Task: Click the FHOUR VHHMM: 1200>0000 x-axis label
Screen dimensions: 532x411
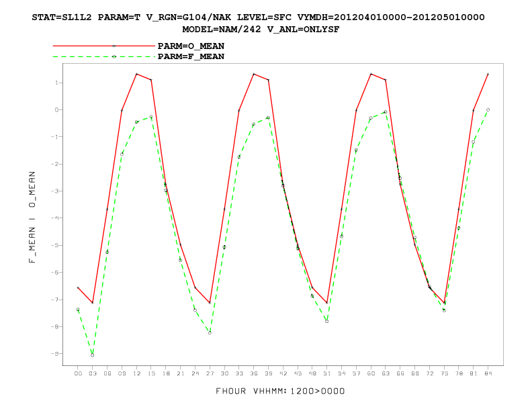Action: click(280, 391)
